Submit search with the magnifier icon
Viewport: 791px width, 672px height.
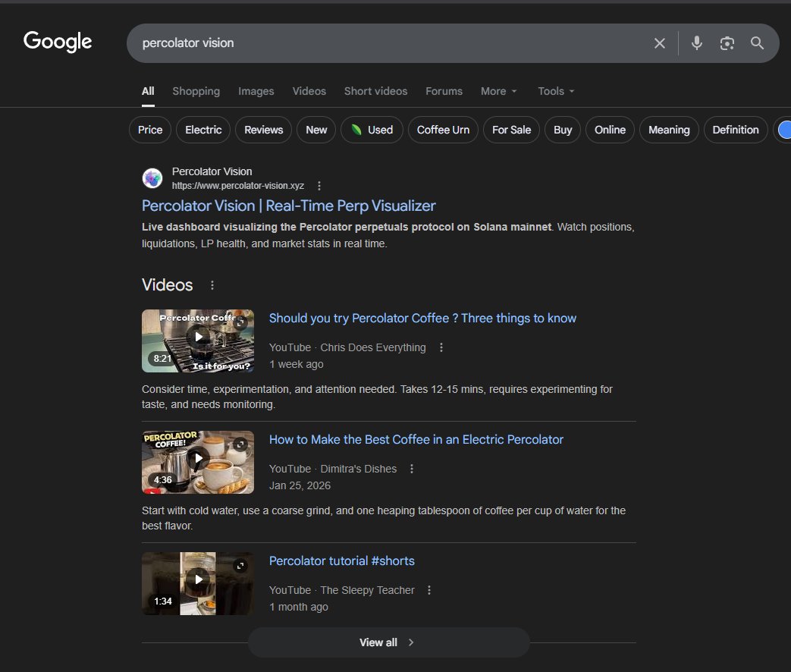pyautogui.click(x=757, y=43)
